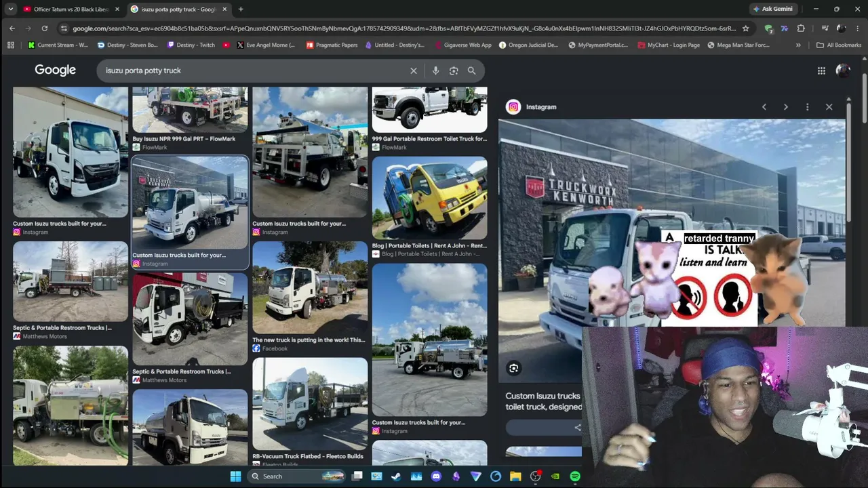Open the Gigaverse Web App bookmark
Viewport: 868px width, 488px height.
(462, 45)
